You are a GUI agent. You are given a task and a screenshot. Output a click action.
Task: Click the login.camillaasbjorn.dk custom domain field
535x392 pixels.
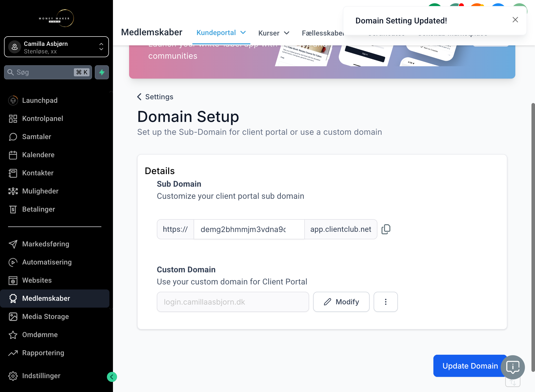[233, 302]
